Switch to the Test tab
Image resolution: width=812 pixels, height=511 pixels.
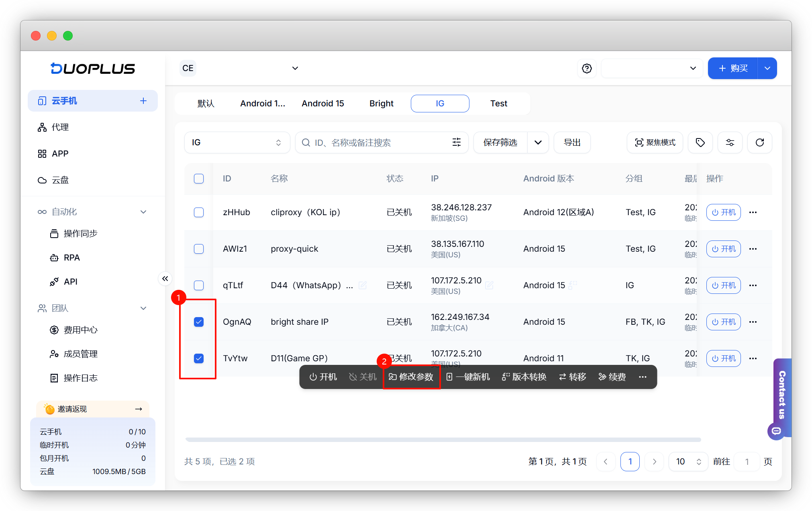(498, 104)
